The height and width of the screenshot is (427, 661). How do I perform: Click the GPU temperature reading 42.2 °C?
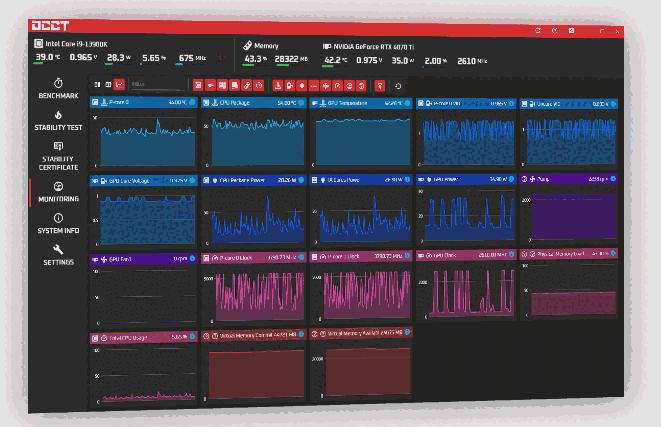pyautogui.click(x=336, y=60)
